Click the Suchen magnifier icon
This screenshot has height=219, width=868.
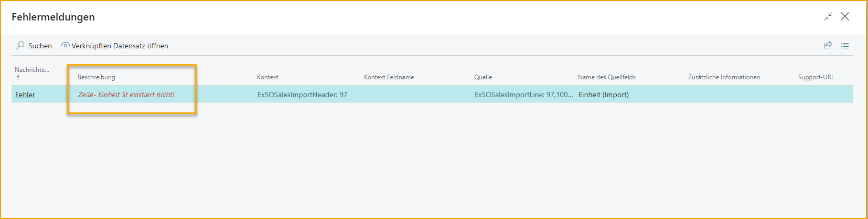20,46
